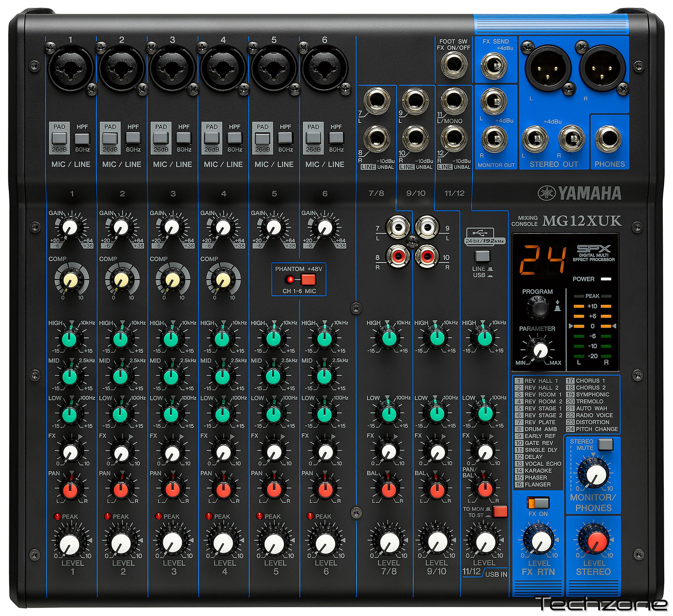Image resolution: width=673 pixels, height=616 pixels.
Task: Toggle the LINE/USB selector switch
Action: 482,256
